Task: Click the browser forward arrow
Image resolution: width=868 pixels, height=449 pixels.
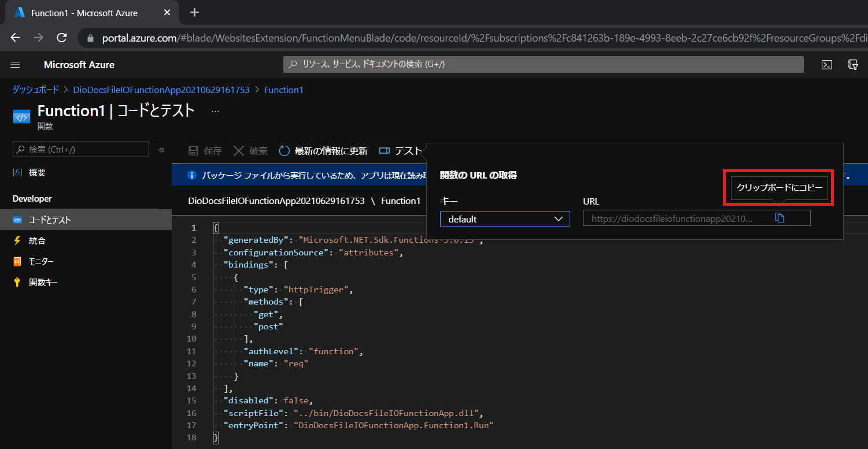Action: (39, 38)
